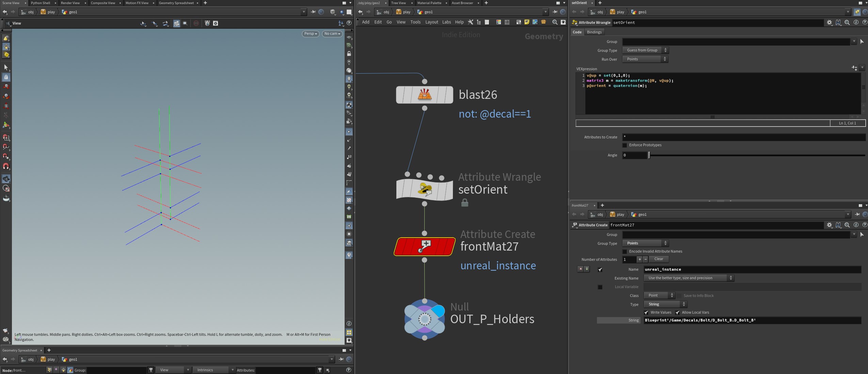Click the blast26 node icon
The width and height of the screenshot is (868, 374).
(424, 95)
